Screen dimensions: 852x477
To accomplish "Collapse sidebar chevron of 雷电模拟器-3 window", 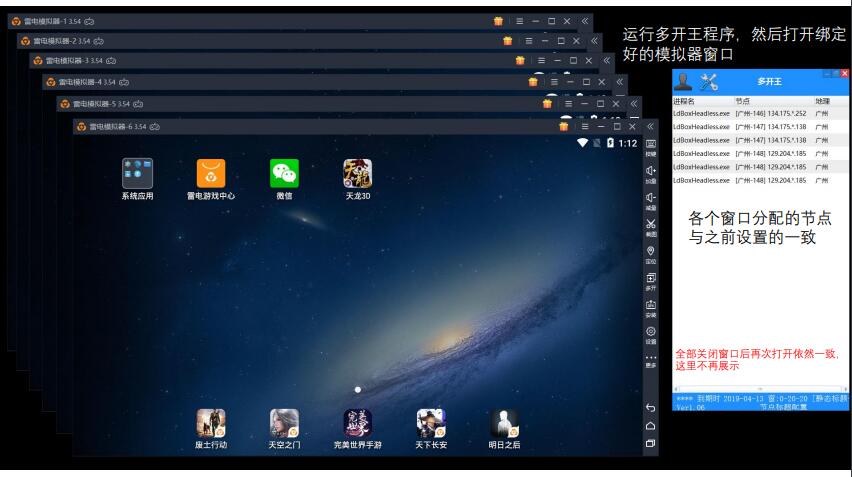I will (606, 60).
